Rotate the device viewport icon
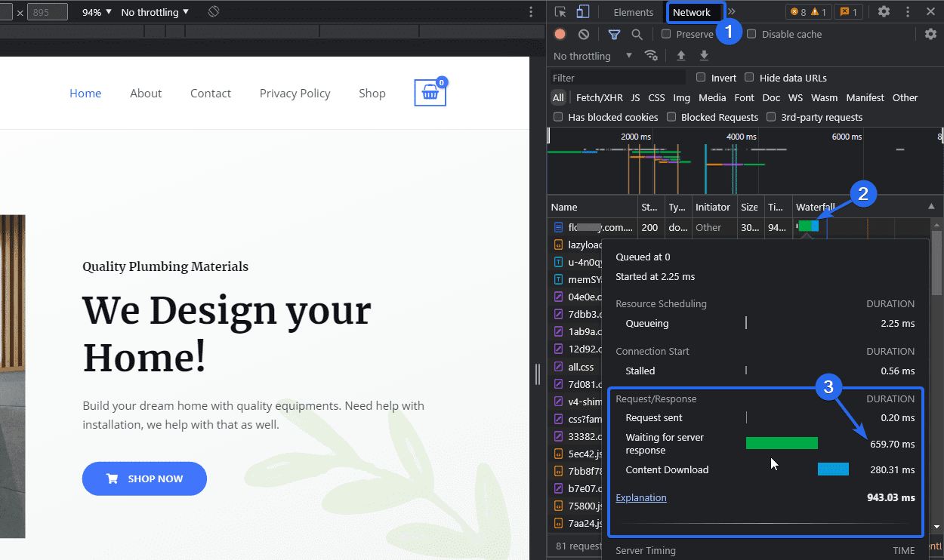The width and height of the screenshot is (944, 560). pos(214,12)
